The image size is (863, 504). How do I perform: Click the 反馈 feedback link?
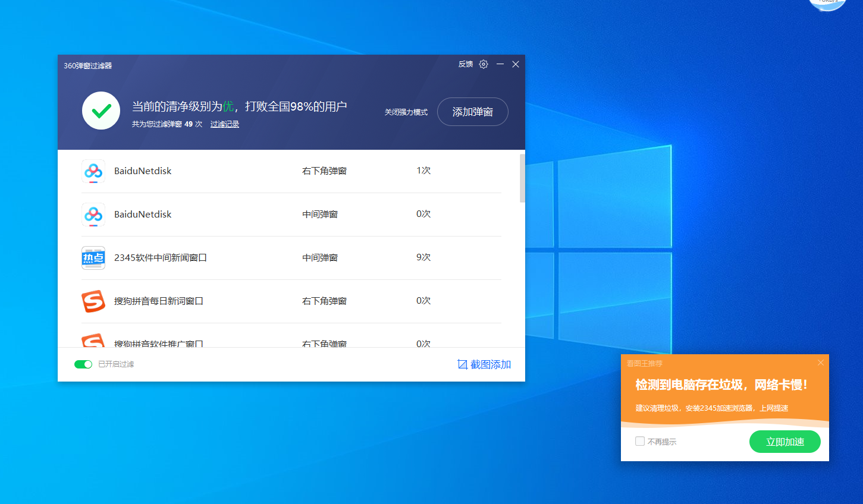point(466,64)
